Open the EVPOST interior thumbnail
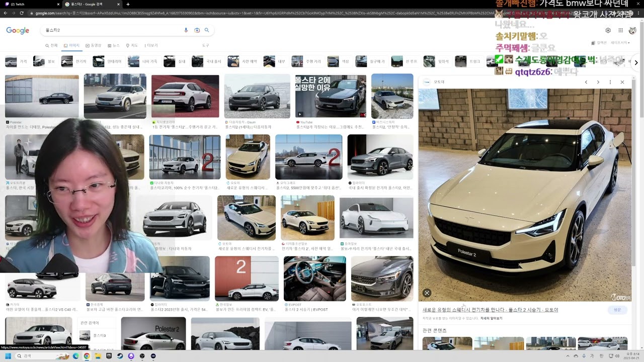 point(314,279)
